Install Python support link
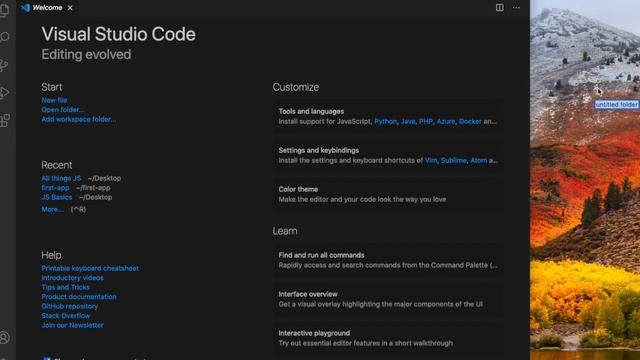640x360 pixels. coord(385,121)
